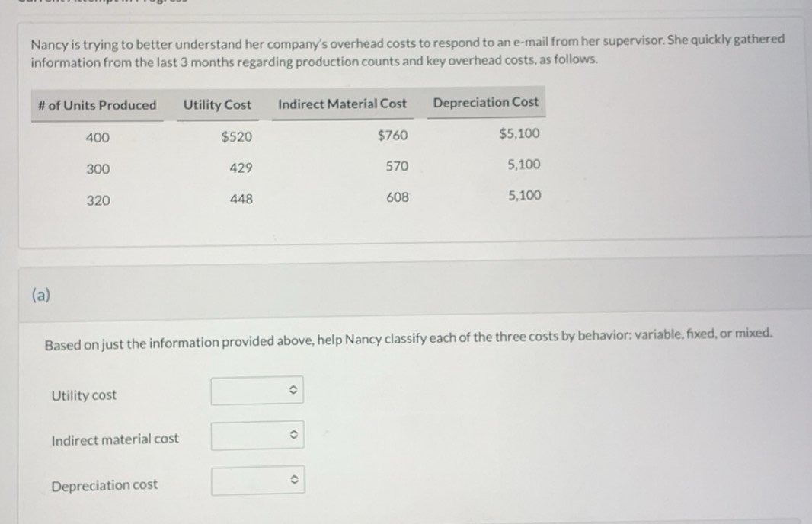Click the $520 utility cost value
This screenshot has height=524, width=812.
coord(236,137)
